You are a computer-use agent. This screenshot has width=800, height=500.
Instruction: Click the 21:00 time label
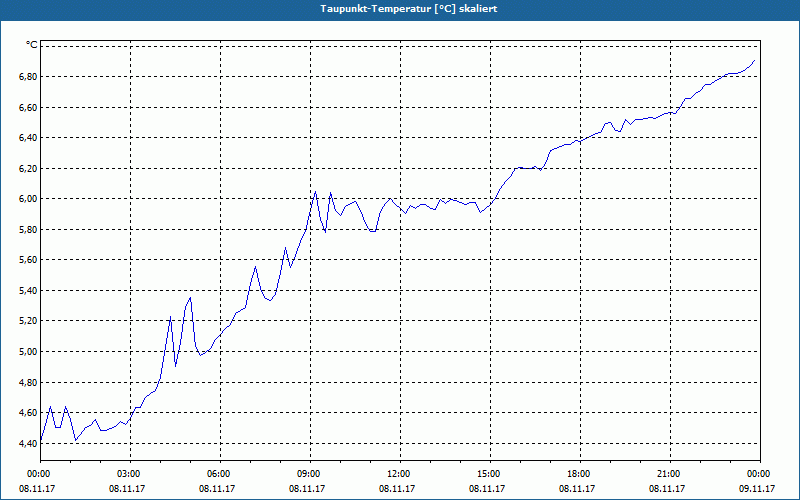[x=670, y=474]
